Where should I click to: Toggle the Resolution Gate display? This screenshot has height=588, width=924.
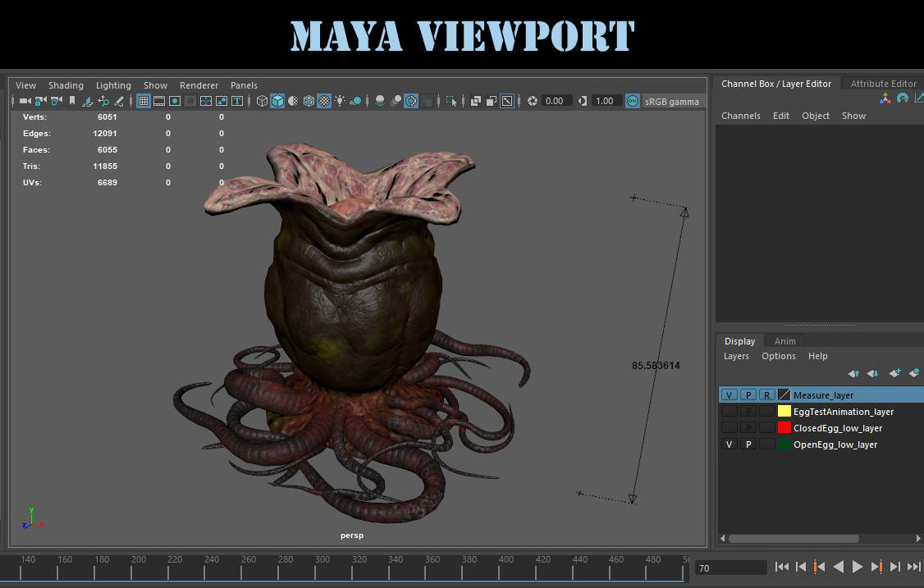pyautogui.click(x=175, y=101)
